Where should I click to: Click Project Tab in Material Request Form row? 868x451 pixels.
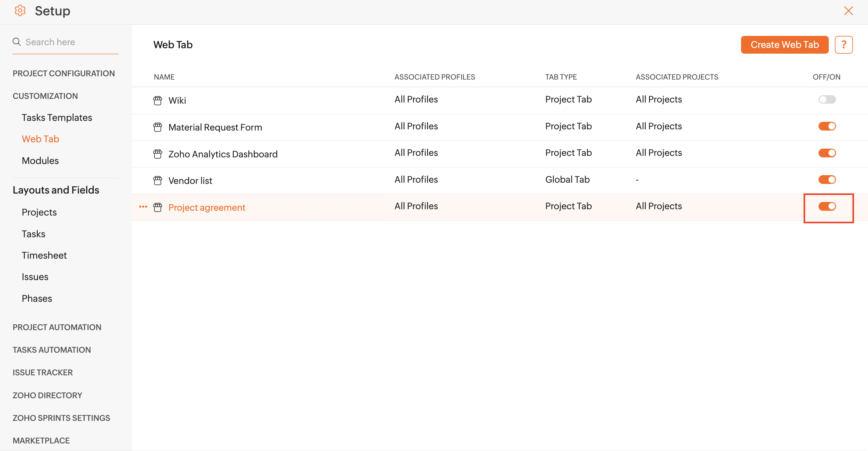[x=568, y=126]
